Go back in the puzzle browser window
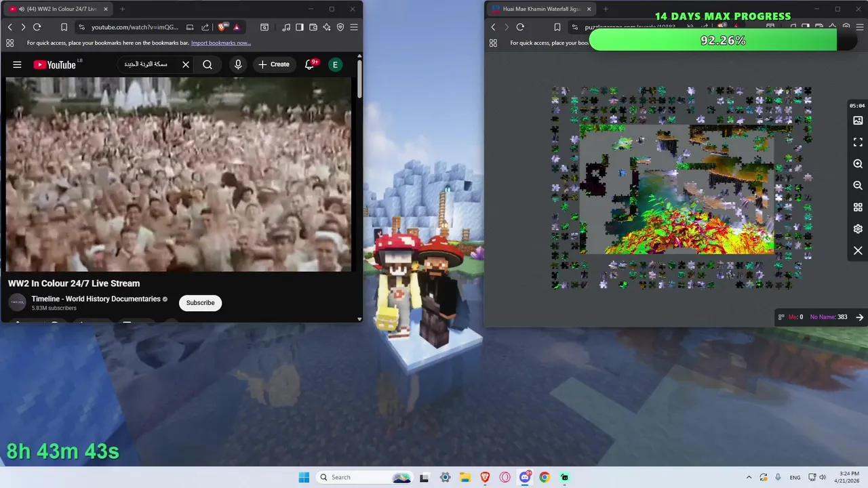Viewport: 868px width, 488px height. 493,27
